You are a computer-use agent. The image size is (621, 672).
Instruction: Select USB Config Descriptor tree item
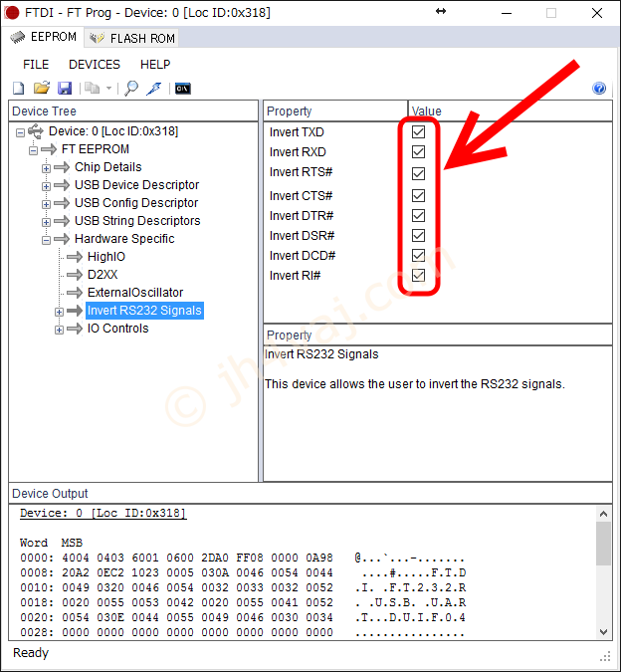coord(136,203)
